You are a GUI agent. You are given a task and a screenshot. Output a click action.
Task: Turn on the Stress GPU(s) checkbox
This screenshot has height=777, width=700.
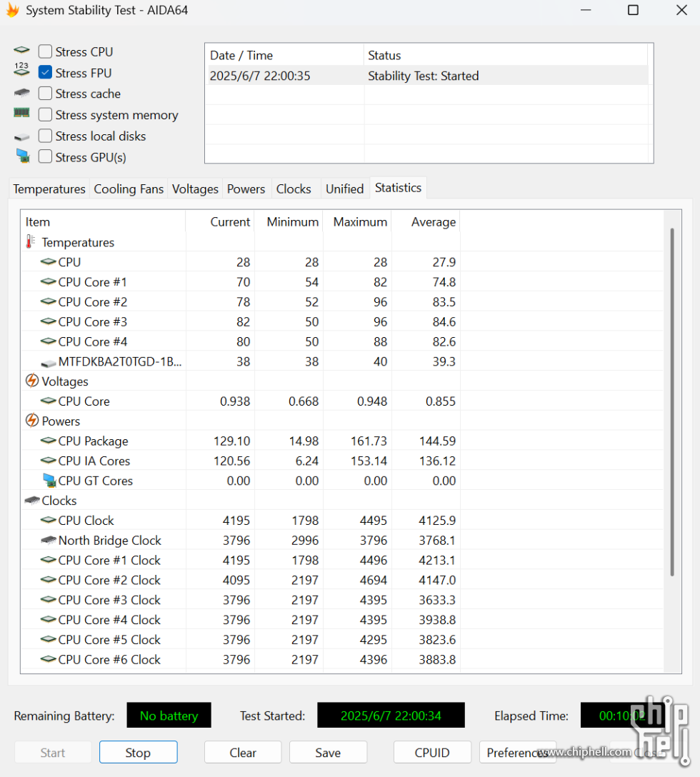(x=45, y=156)
